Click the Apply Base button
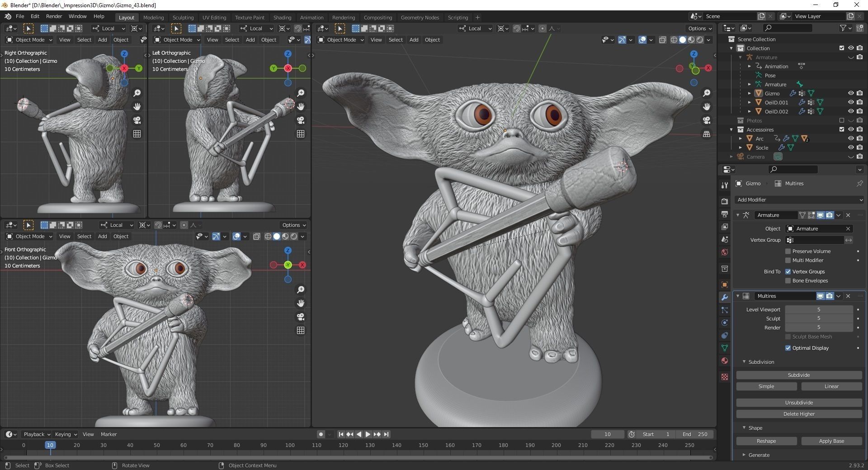Image resolution: width=868 pixels, height=470 pixels. pos(831,441)
